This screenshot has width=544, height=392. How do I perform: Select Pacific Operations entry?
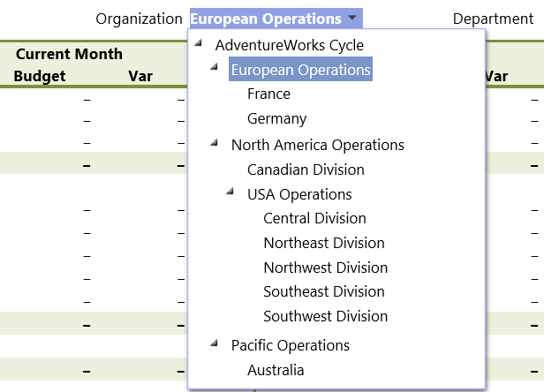[x=290, y=345]
